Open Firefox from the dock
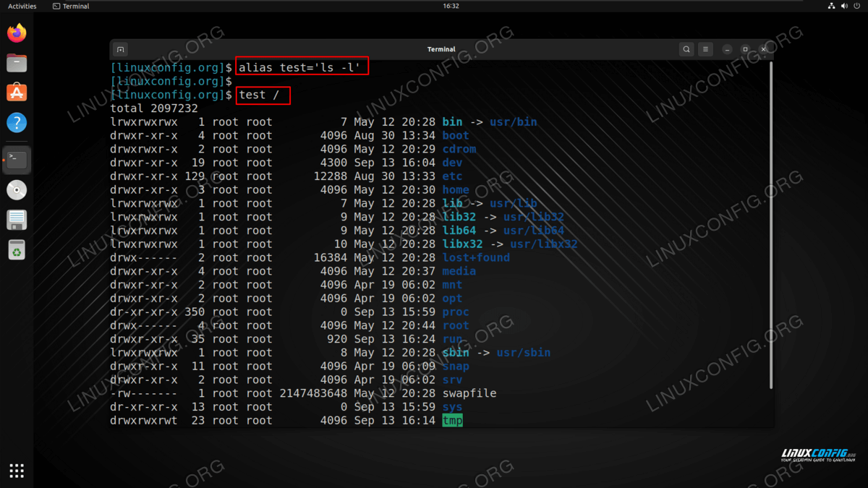The image size is (868, 488). tap(17, 33)
